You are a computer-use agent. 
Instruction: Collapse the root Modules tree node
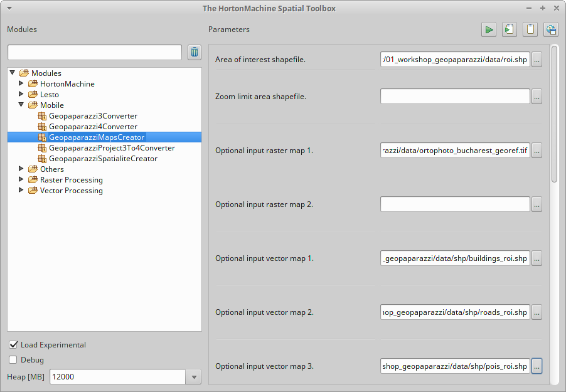click(x=13, y=73)
